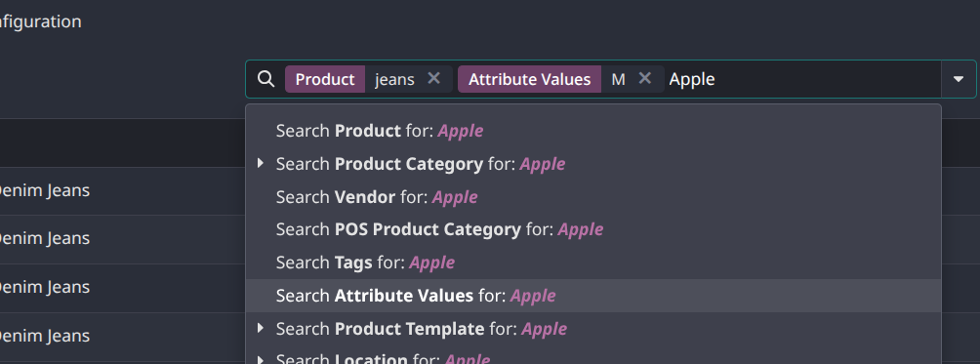Image resolution: width=980 pixels, height=364 pixels.
Task: Expand the Product Category search suggestion
Action: pos(261,164)
